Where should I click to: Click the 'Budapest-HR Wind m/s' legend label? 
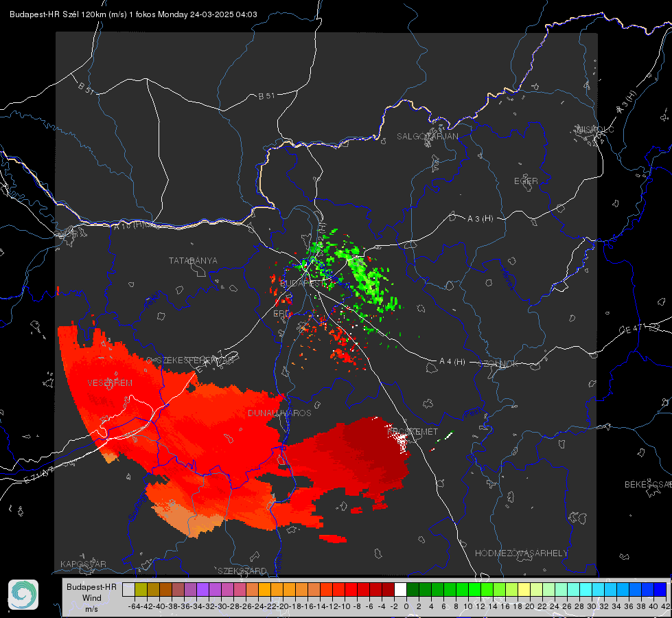tap(92, 598)
